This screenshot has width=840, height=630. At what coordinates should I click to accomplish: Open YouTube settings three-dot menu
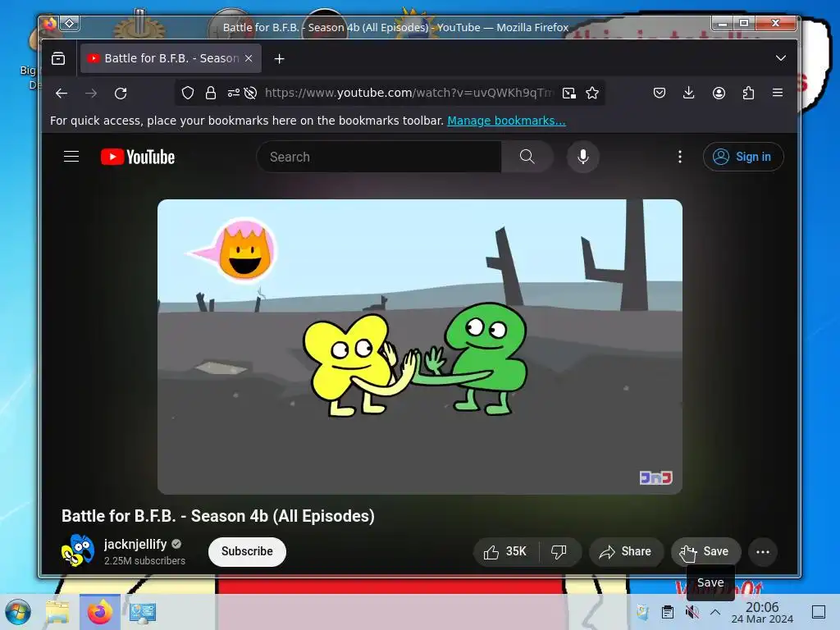(680, 157)
